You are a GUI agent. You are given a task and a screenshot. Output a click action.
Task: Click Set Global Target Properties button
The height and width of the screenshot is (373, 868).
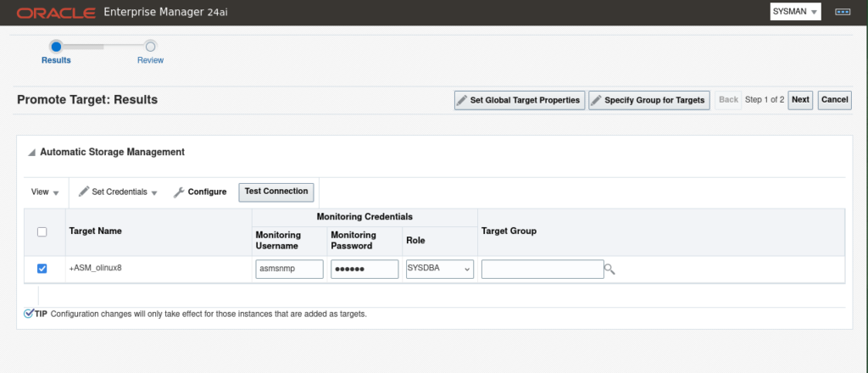point(520,100)
